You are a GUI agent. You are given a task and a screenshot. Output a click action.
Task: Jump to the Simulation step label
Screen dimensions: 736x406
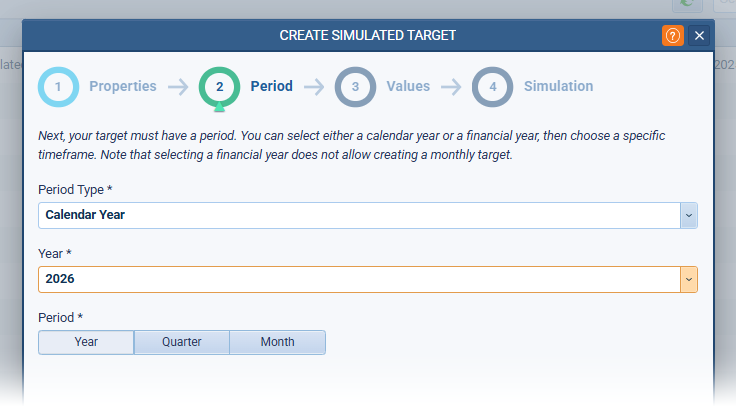point(558,87)
